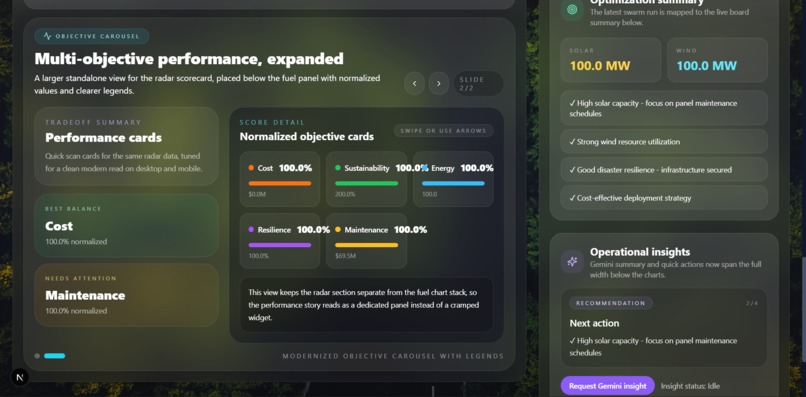Click the Slide 2/2 indicator
The height and width of the screenshot is (397, 806).
click(478, 84)
